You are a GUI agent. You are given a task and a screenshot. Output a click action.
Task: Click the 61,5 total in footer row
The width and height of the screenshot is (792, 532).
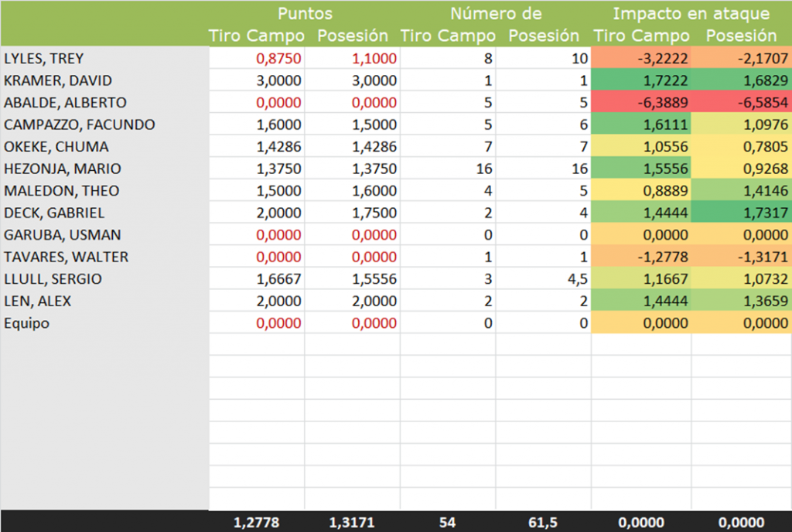pyautogui.click(x=543, y=523)
